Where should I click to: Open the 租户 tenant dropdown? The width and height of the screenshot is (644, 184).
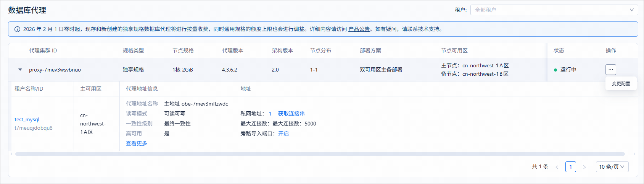554,10
